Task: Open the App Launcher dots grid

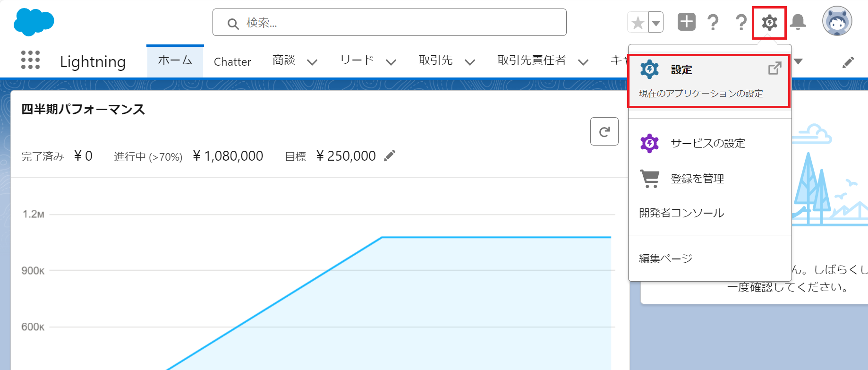Action: tap(31, 60)
